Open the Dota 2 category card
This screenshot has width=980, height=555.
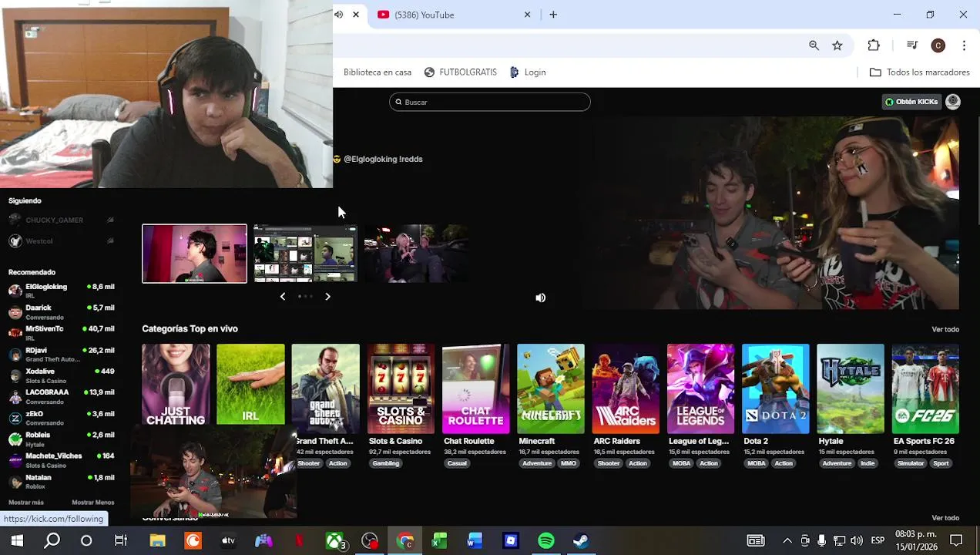(775, 389)
